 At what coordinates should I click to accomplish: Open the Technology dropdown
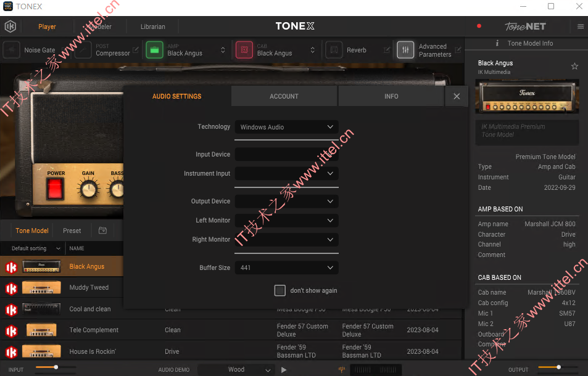click(286, 127)
